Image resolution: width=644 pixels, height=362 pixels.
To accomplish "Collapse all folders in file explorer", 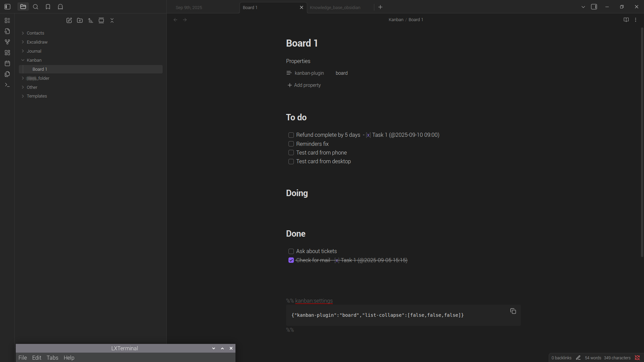I will coord(112,20).
